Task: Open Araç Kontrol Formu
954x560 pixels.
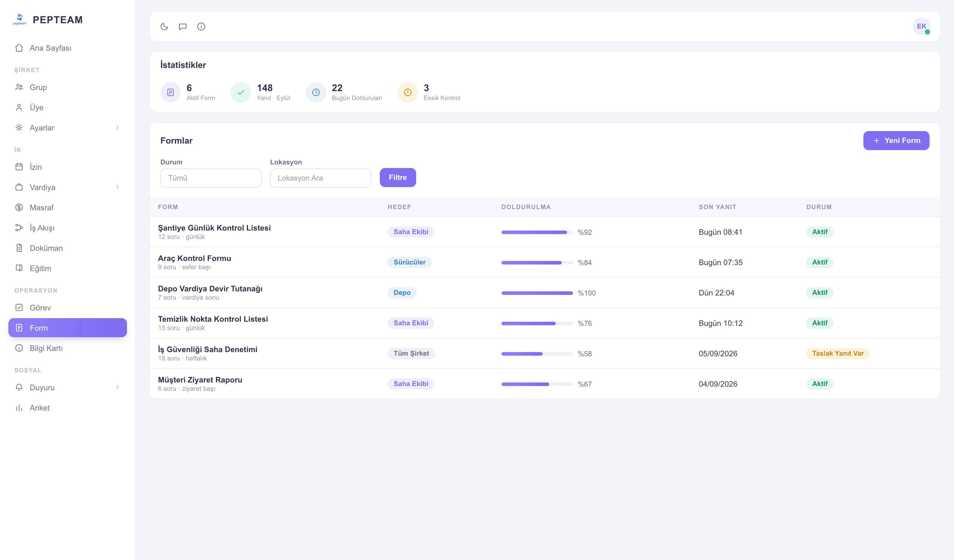Action: point(194,258)
